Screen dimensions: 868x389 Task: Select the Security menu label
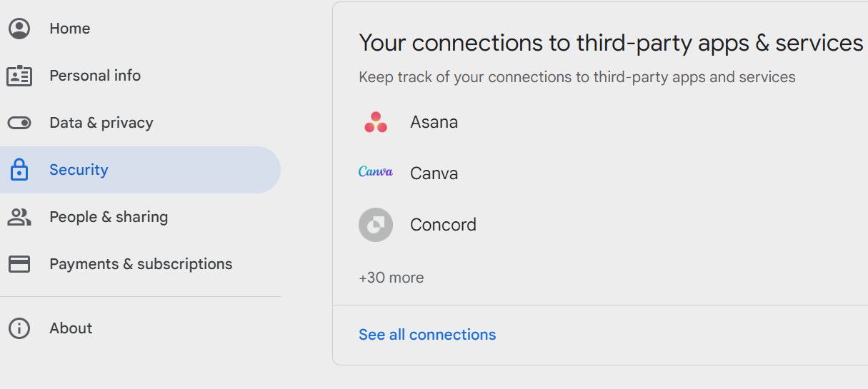[79, 170]
